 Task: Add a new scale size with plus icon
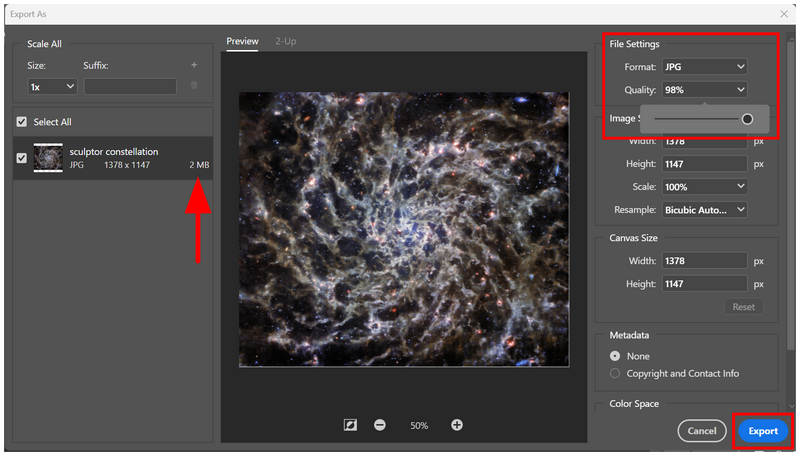tap(194, 65)
